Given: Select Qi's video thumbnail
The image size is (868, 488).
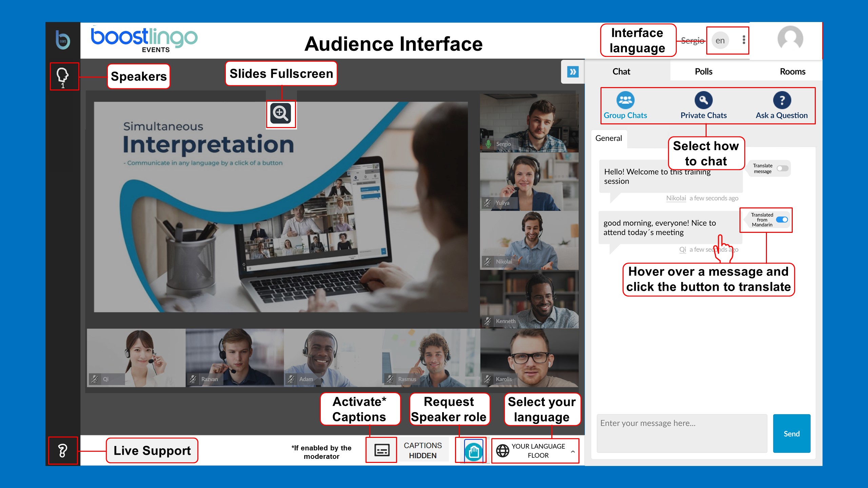Looking at the screenshot, I should click(136, 358).
